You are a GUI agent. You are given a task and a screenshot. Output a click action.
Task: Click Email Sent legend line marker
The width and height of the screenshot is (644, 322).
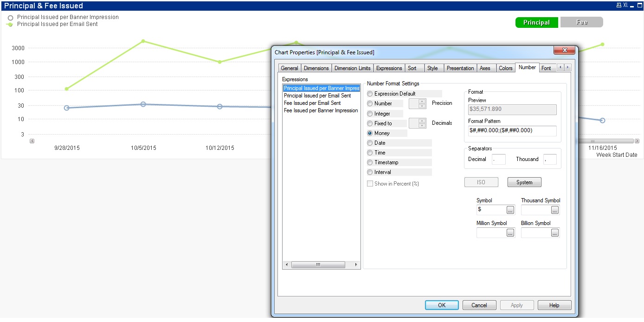click(10, 25)
